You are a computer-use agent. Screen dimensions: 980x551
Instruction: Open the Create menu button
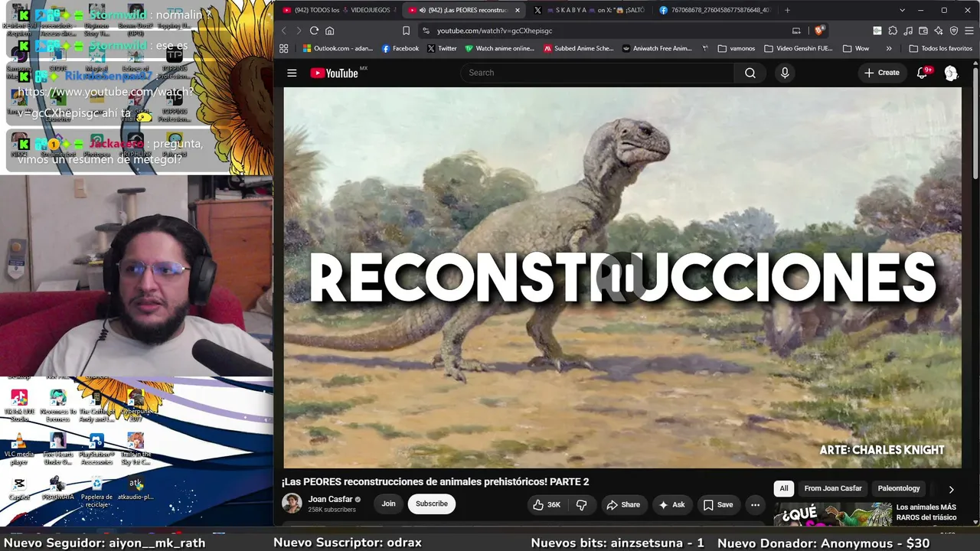pos(882,73)
